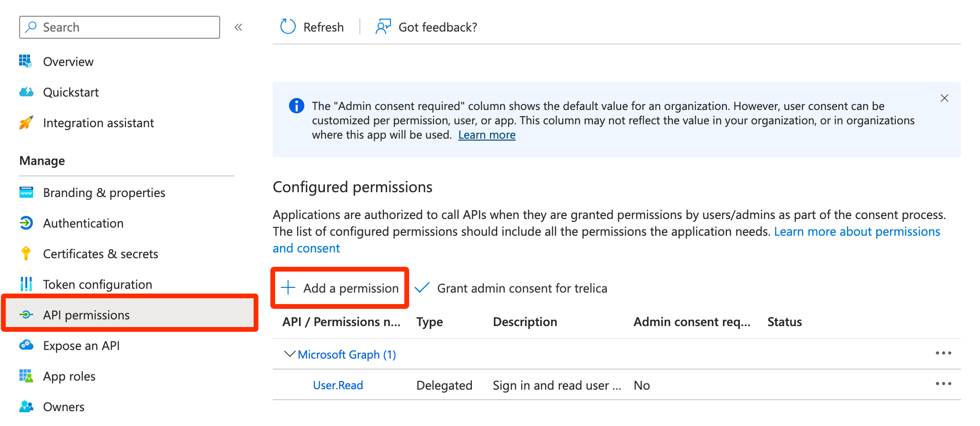This screenshot has width=980, height=426.
Task: Click the checkmark icon for Grant admin consent
Action: [x=422, y=288]
